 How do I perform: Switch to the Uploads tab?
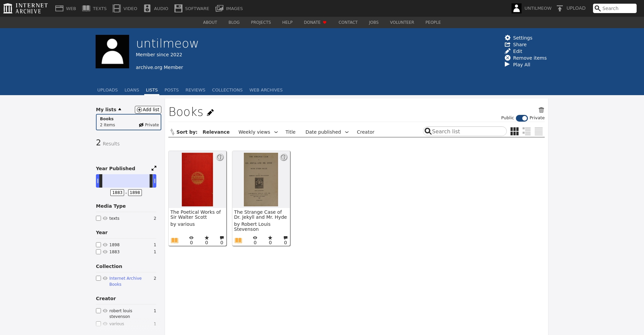tap(107, 90)
